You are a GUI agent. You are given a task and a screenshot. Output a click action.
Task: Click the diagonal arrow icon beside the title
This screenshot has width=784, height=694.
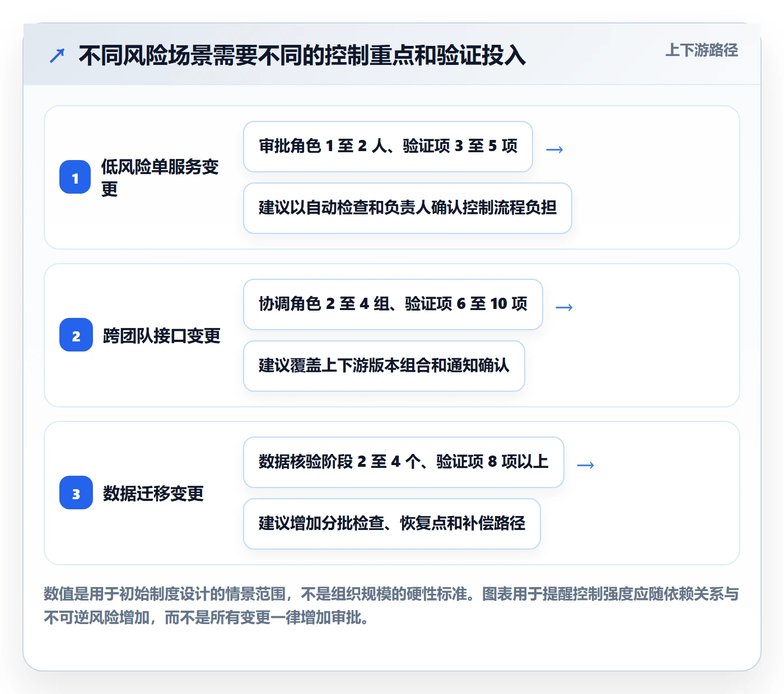pyautogui.click(x=57, y=55)
